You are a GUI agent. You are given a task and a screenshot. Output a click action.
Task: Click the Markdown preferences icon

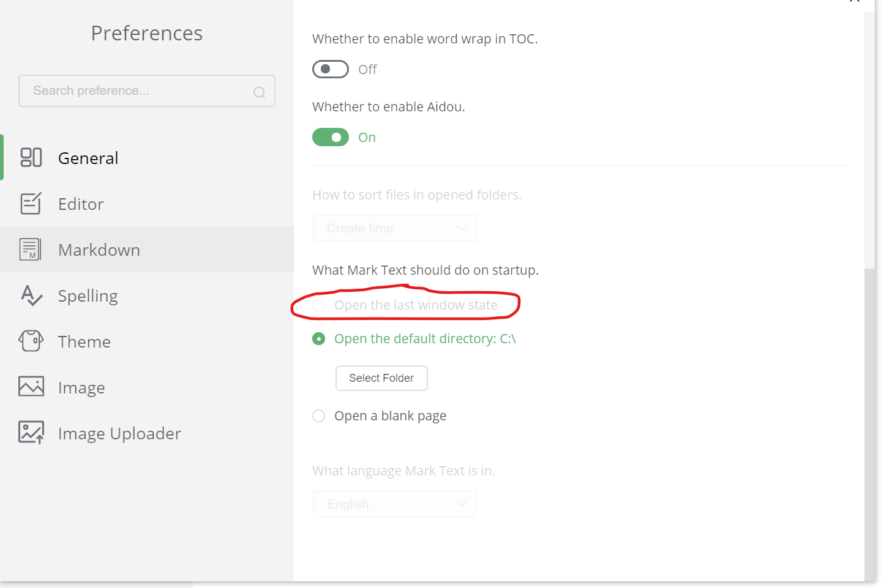31,249
